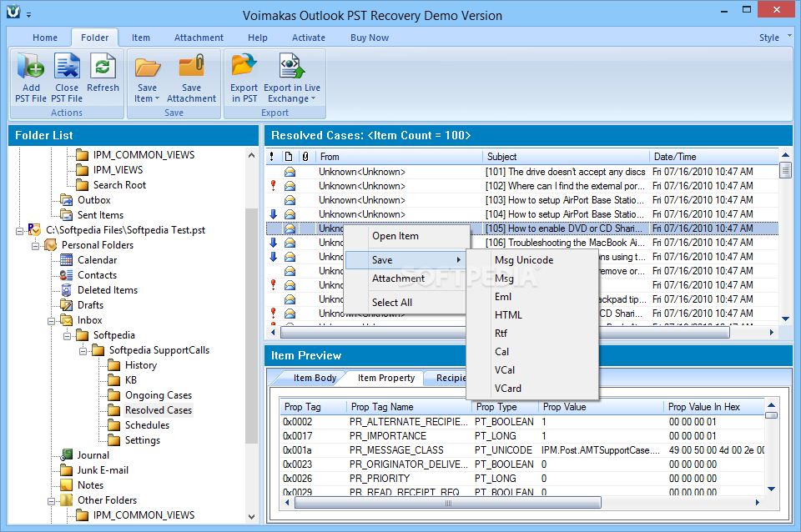Refresh the folder list
The width and height of the screenshot is (801, 532).
(x=103, y=73)
